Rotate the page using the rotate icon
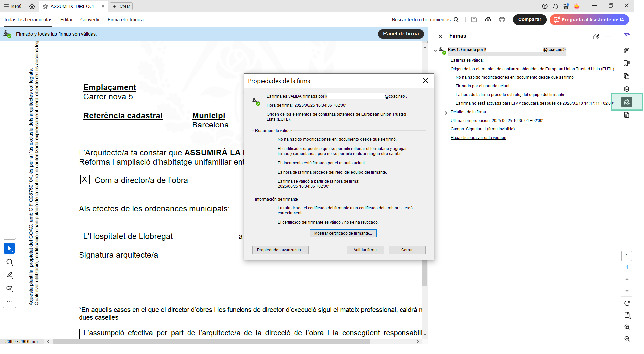This screenshot has width=644, height=354. tap(627, 303)
